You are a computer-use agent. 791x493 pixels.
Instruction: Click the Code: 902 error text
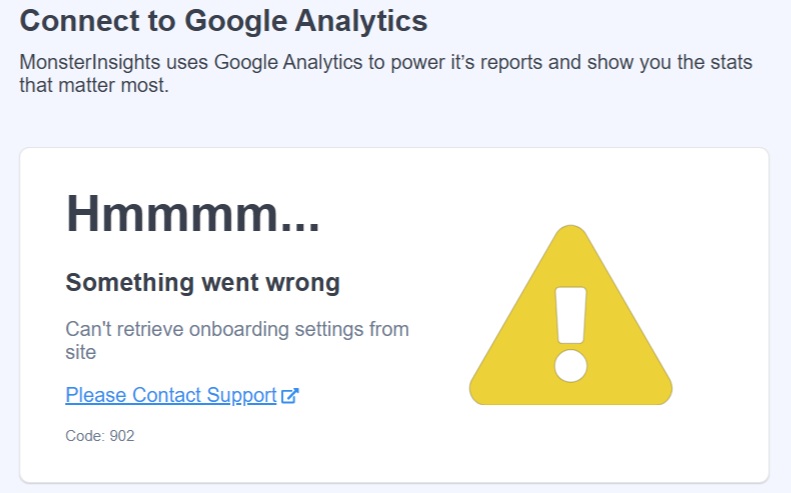100,436
